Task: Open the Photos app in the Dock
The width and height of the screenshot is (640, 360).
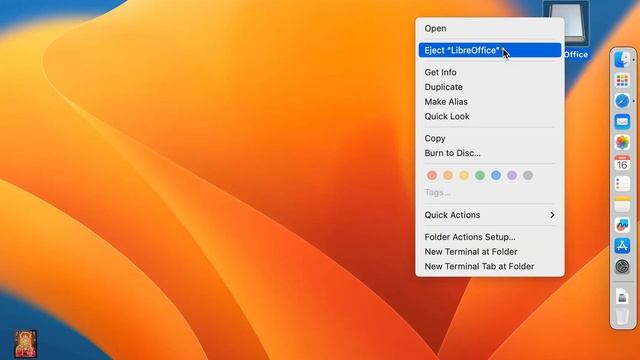Action: point(622,142)
